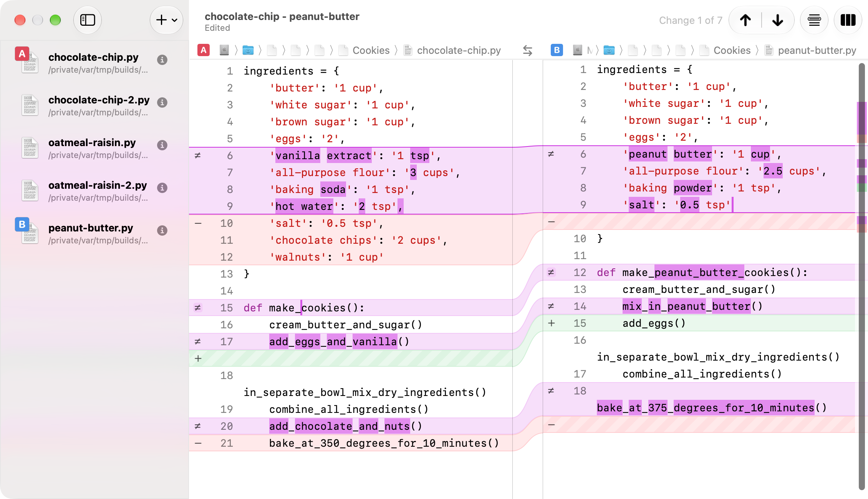Show info for oatmeal-raisin-2.py
The width and height of the screenshot is (868, 499).
[162, 188]
